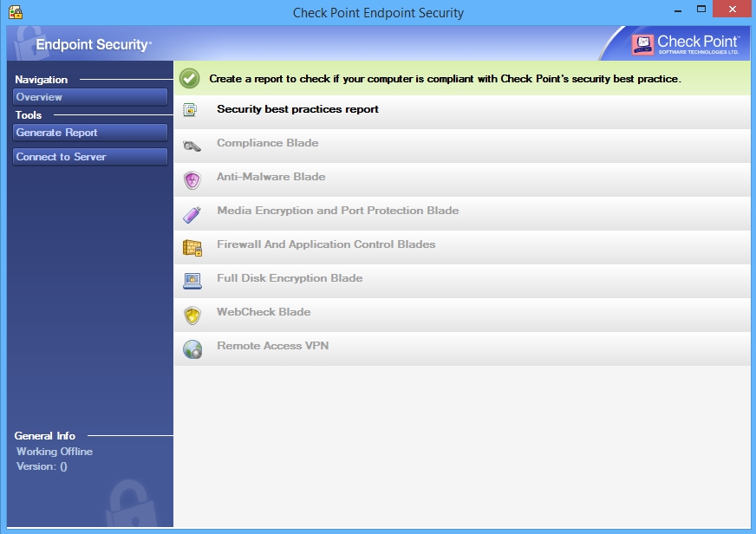The height and width of the screenshot is (534, 756).
Task: Click the Firewall brick wall icon
Action: [x=192, y=247]
